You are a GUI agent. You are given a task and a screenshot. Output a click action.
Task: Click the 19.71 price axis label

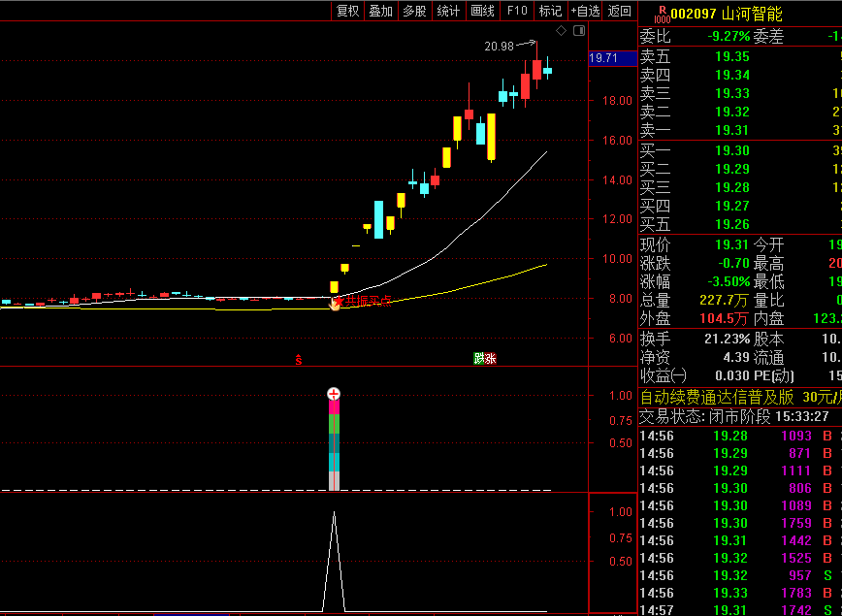click(x=613, y=58)
